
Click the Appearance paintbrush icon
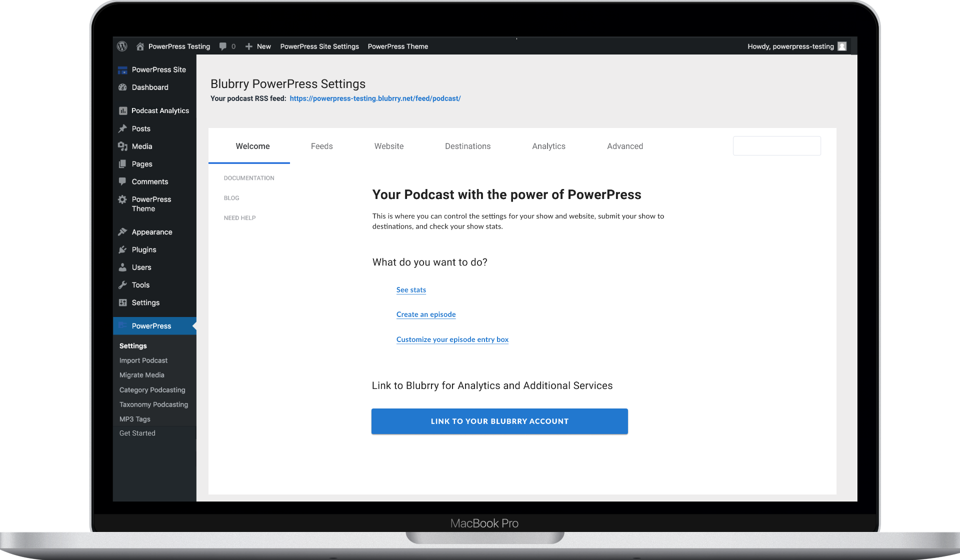point(122,232)
